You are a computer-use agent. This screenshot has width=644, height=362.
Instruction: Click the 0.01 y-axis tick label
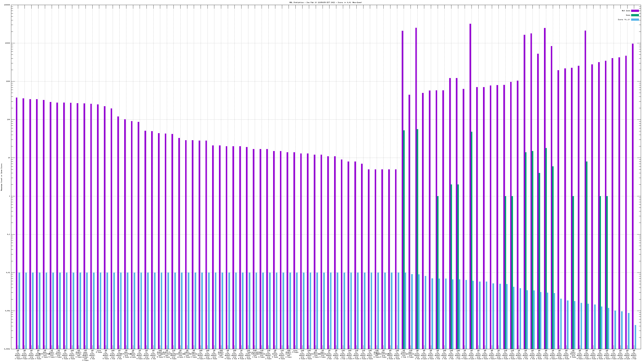pos(8,273)
